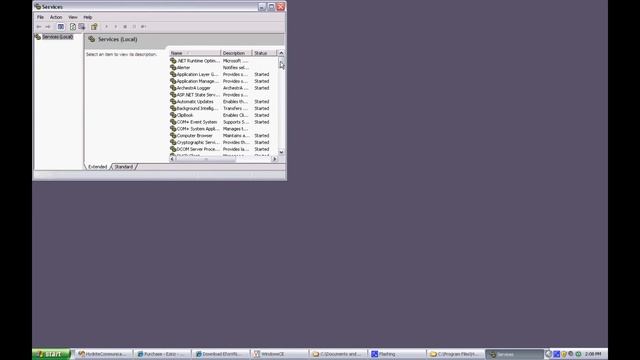Select the Application Management service
This screenshot has width=640, height=360.
223,81
